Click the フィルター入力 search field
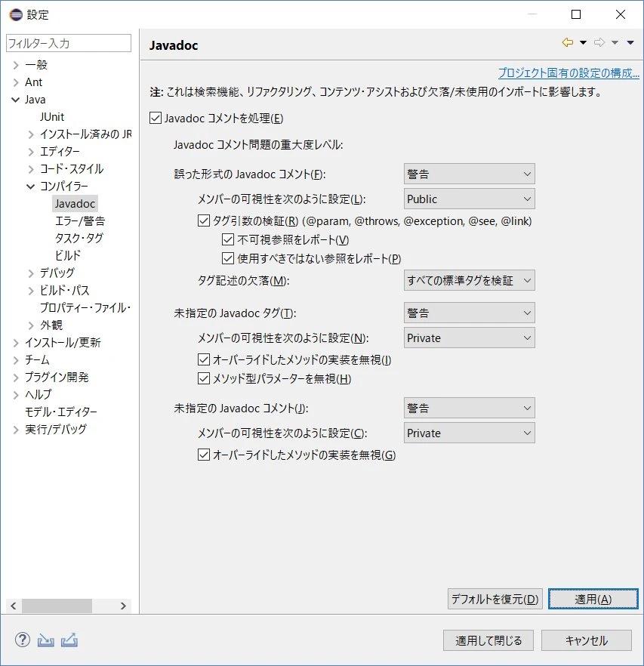Image resolution: width=644 pixels, height=666 pixels. tap(69, 43)
